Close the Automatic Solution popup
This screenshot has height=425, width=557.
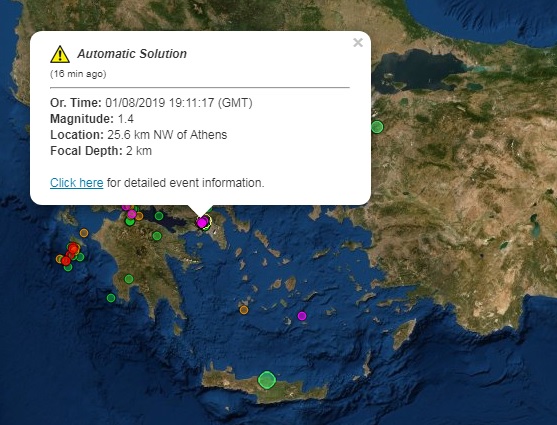tap(358, 43)
